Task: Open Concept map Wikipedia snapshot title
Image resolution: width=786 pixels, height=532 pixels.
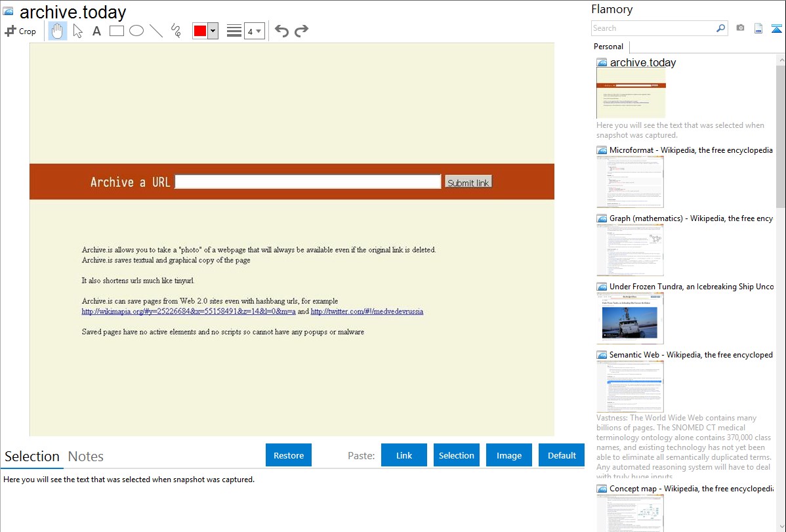Action: [x=692, y=488]
